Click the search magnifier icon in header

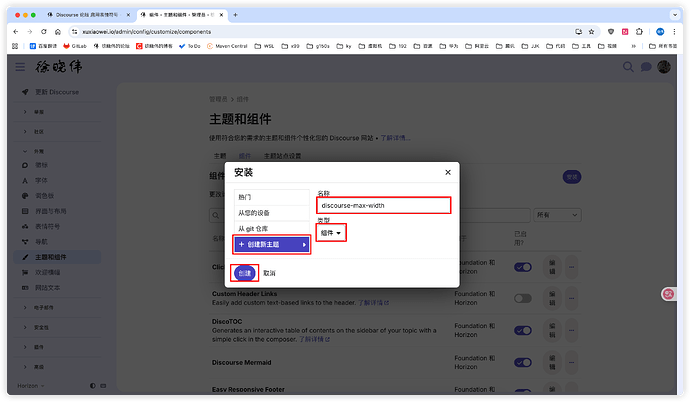pos(629,67)
